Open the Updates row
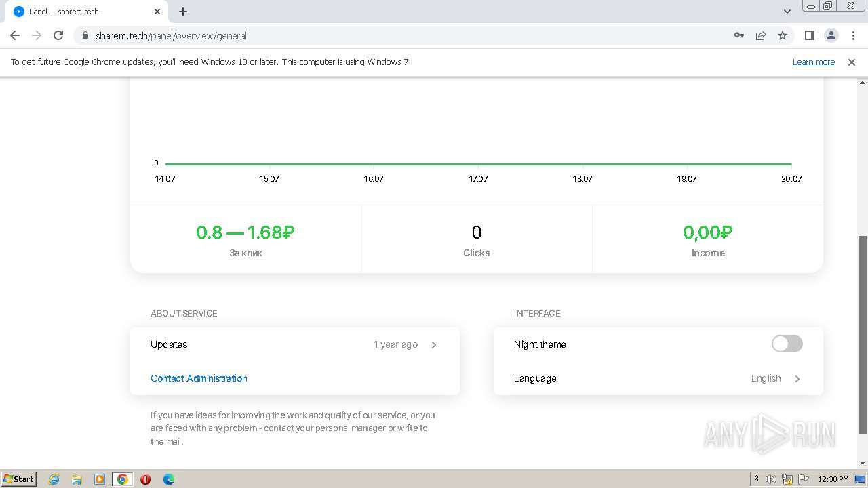The width and height of the screenshot is (868, 488). tap(294, 344)
